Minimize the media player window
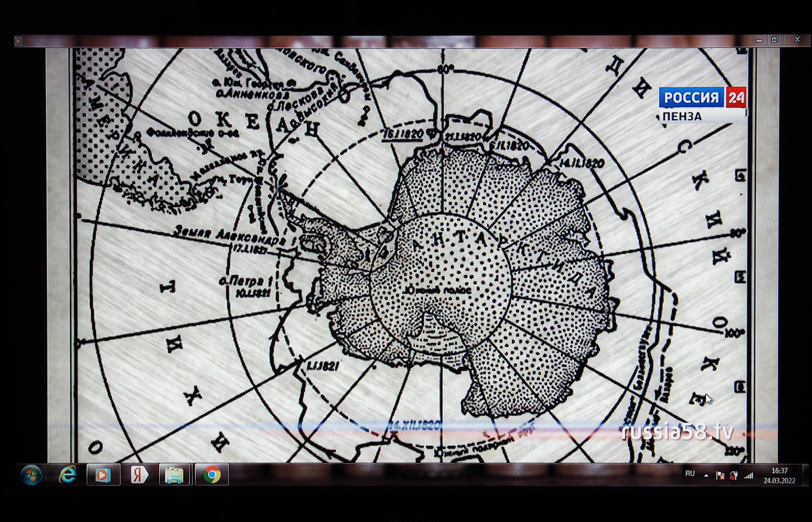 tap(759, 40)
